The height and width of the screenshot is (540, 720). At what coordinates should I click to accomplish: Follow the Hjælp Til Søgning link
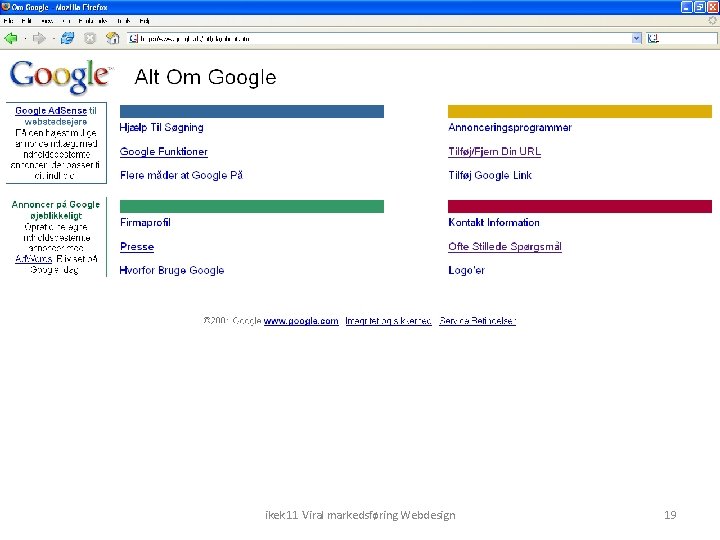[161, 128]
